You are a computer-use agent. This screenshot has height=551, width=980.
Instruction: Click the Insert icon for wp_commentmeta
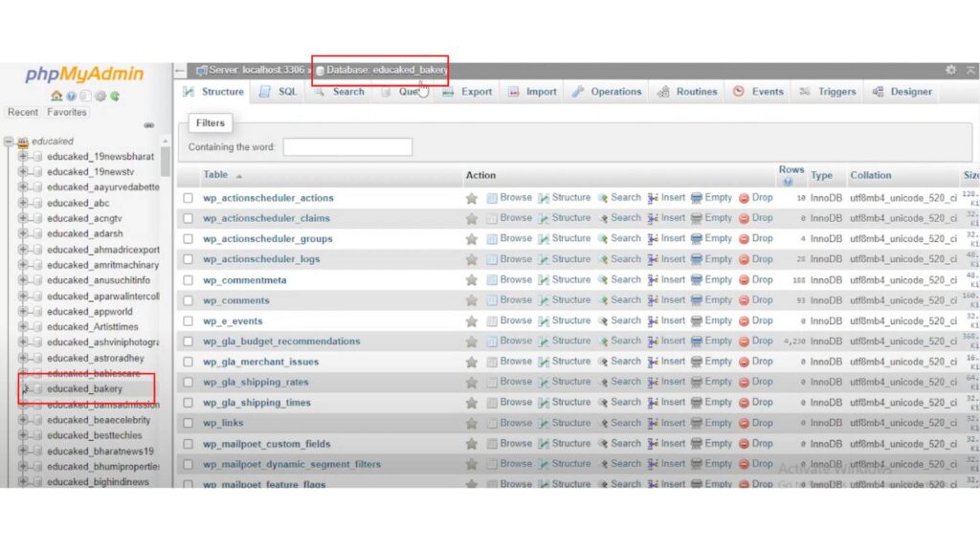[653, 280]
